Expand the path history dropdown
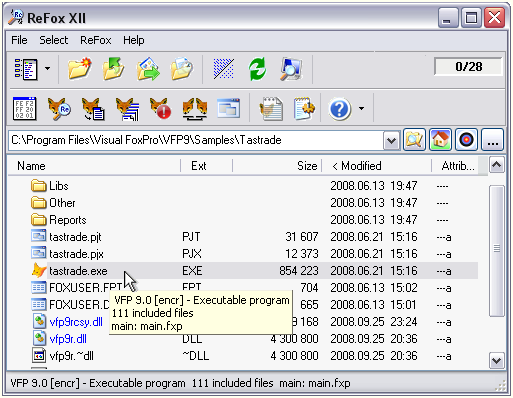The height and width of the screenshot is (398, 513). 391,141
